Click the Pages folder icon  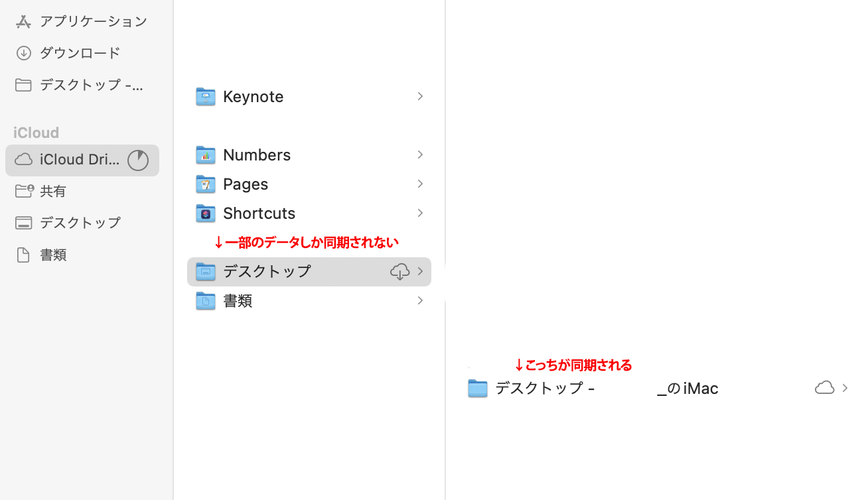206,184
